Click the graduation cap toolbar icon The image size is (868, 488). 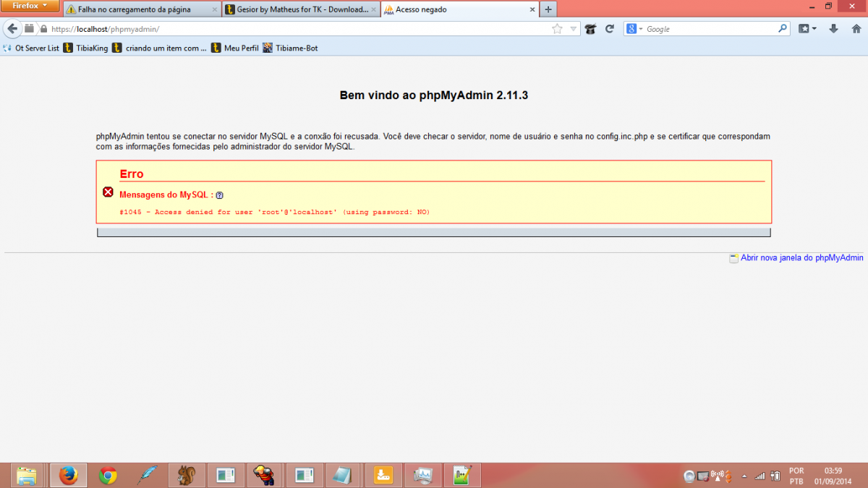click(x=591, y=29)
